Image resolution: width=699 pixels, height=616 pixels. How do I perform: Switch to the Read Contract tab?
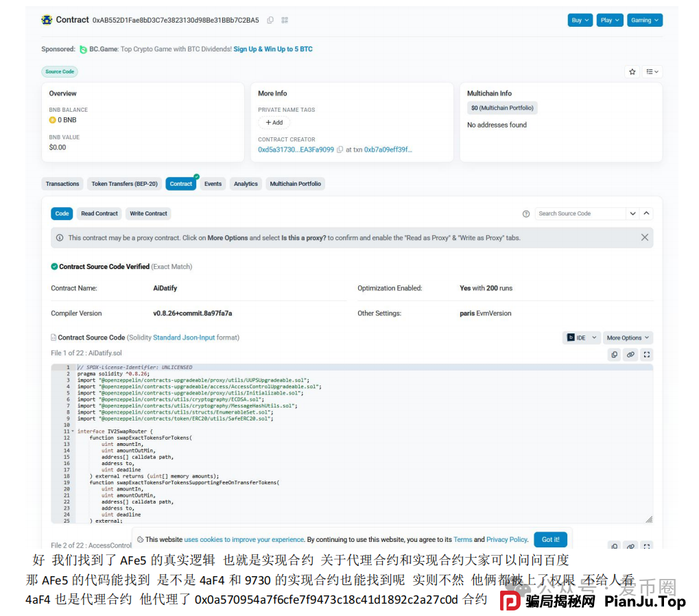99,213
